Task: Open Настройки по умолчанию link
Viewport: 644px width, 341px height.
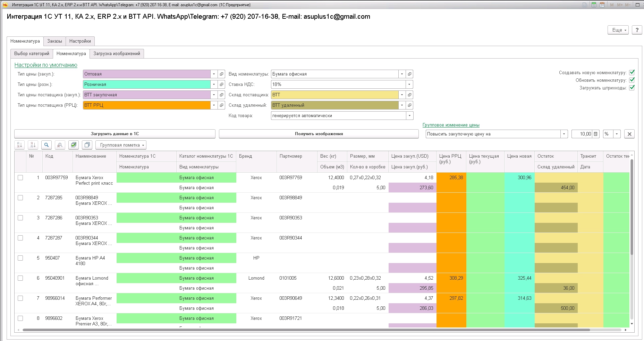Action: [x=46, y=65]
